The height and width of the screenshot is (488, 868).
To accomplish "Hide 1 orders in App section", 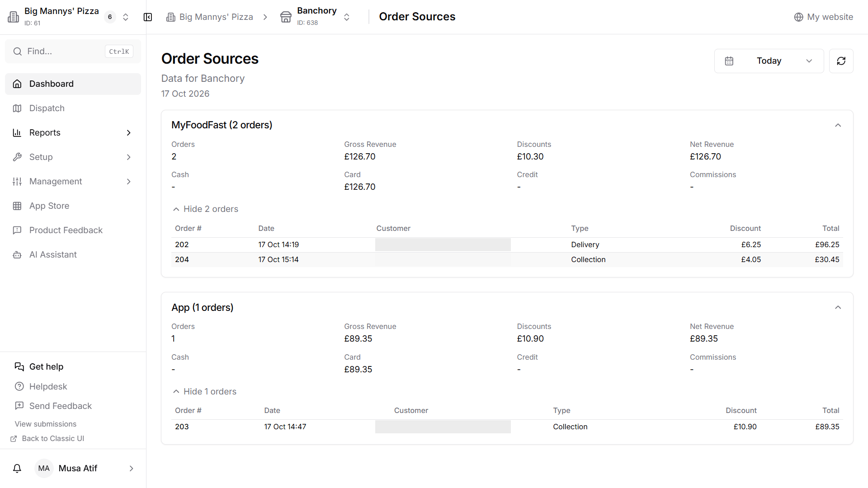I will [x=205, y=392].
